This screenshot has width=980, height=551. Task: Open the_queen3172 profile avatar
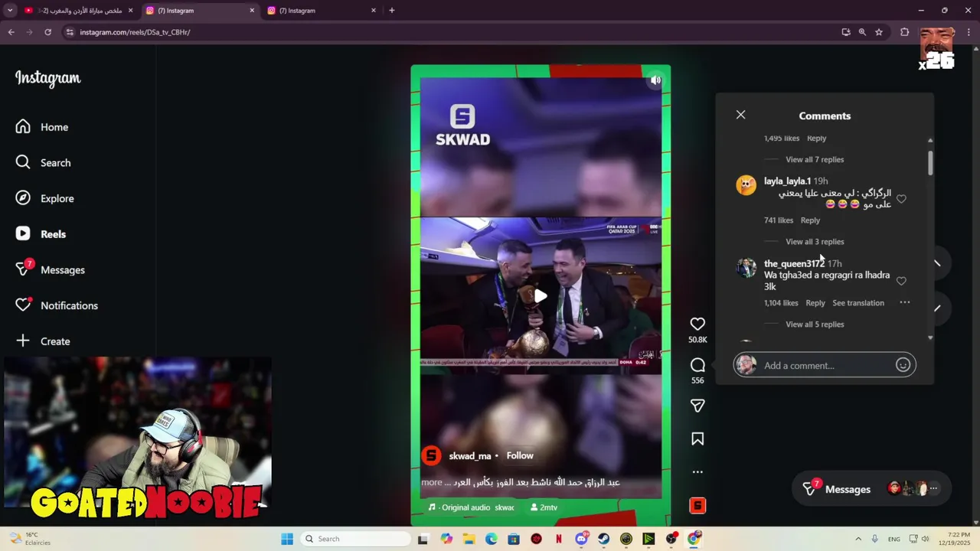coord(746,267)
